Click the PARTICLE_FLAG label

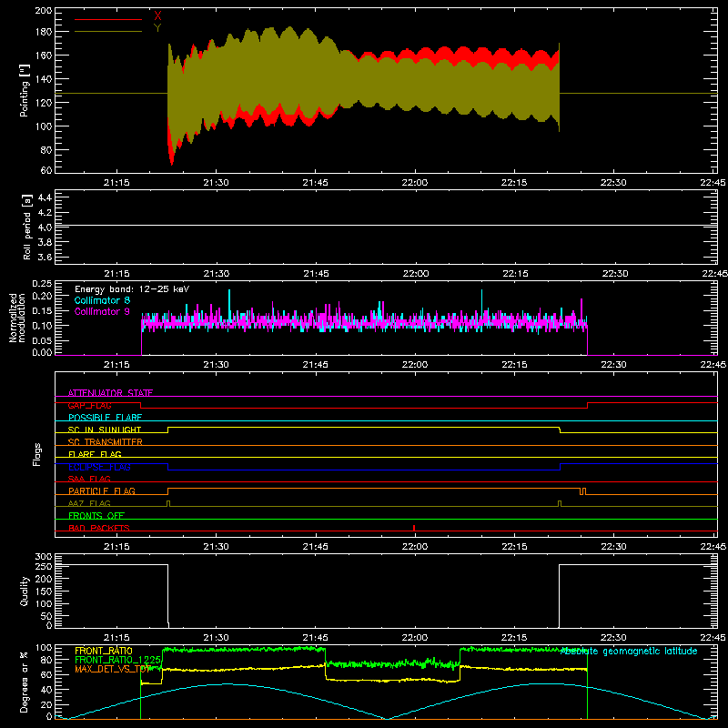(x=102, y=490)
